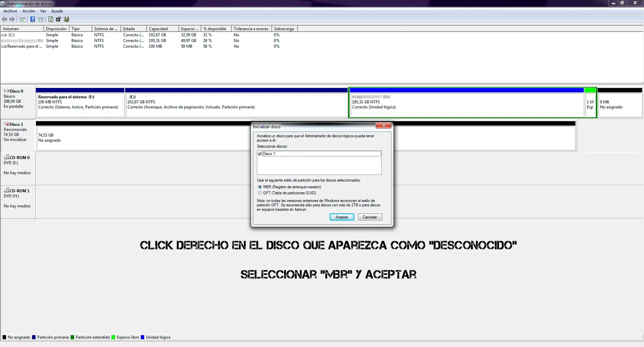Click the CD-ROM 1 drive icon
This screenshot has width=644, height=347.
pyautogui.click(x=6, y=190)
